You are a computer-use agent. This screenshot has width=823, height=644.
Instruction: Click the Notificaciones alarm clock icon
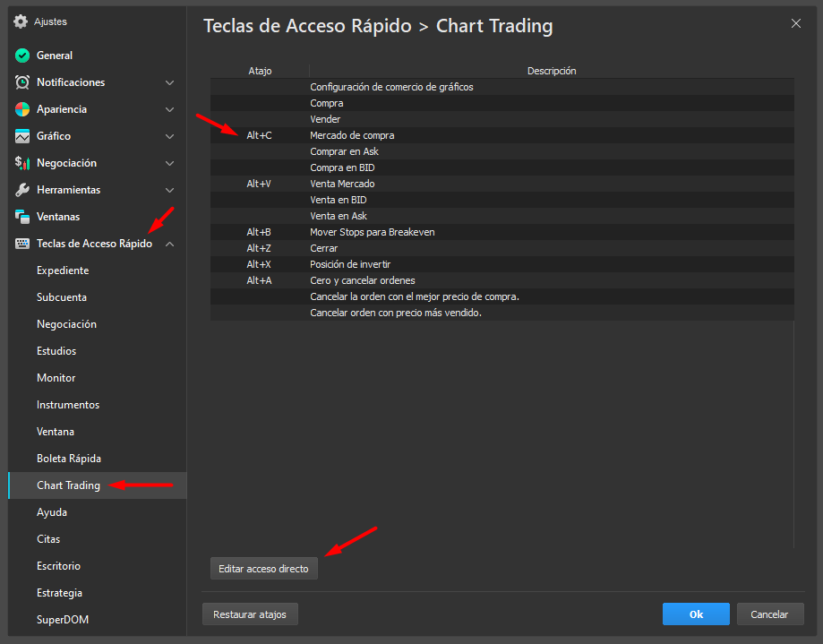tap(22, 82)
